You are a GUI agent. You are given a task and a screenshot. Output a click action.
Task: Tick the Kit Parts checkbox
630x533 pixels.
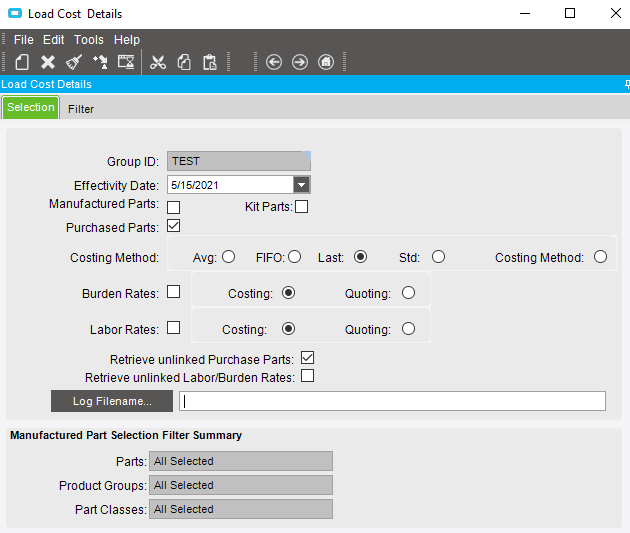(301, 207)
